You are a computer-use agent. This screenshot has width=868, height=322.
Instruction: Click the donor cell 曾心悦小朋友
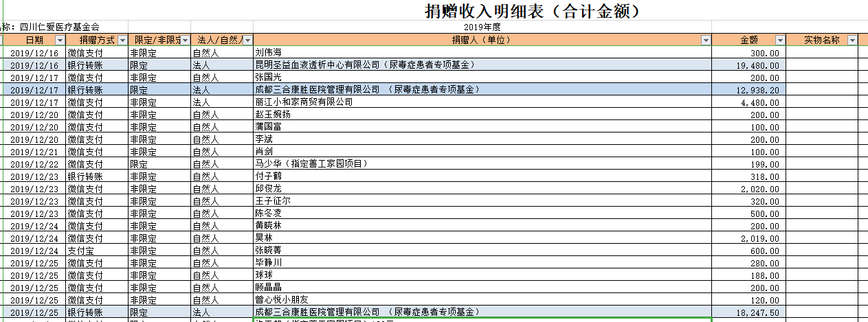[x=282, y=300]
